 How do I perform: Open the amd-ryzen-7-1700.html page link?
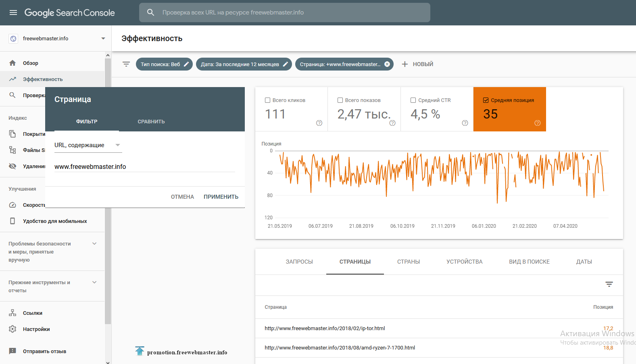(x=340, y=347)
